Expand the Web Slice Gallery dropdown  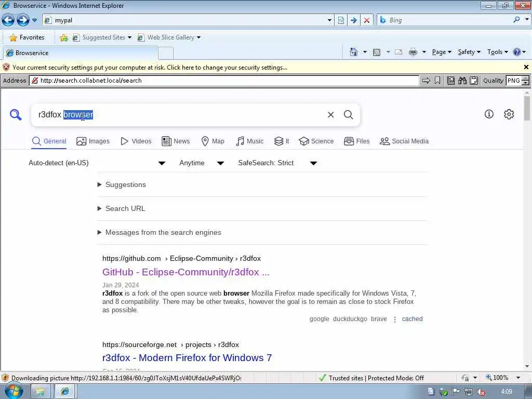198,37
